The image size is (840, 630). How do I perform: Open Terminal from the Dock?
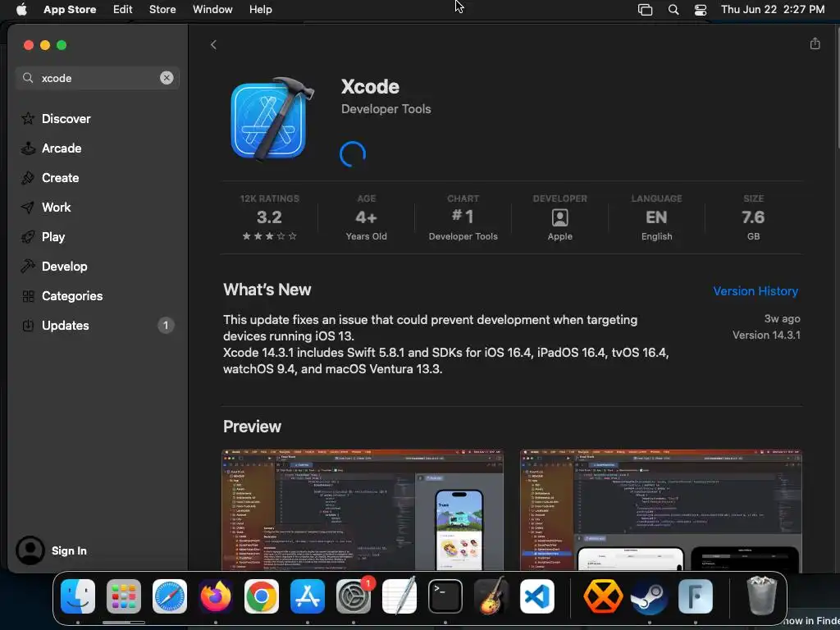[445, 596]
